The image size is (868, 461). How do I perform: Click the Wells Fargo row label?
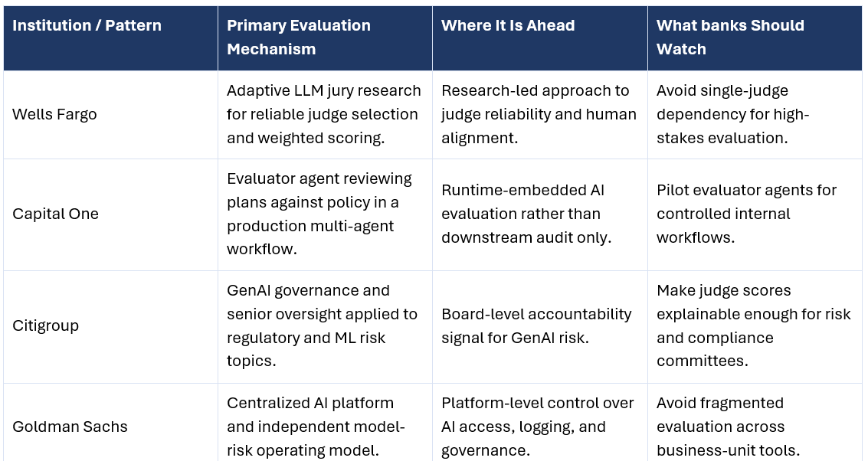[x=54, y=115]
